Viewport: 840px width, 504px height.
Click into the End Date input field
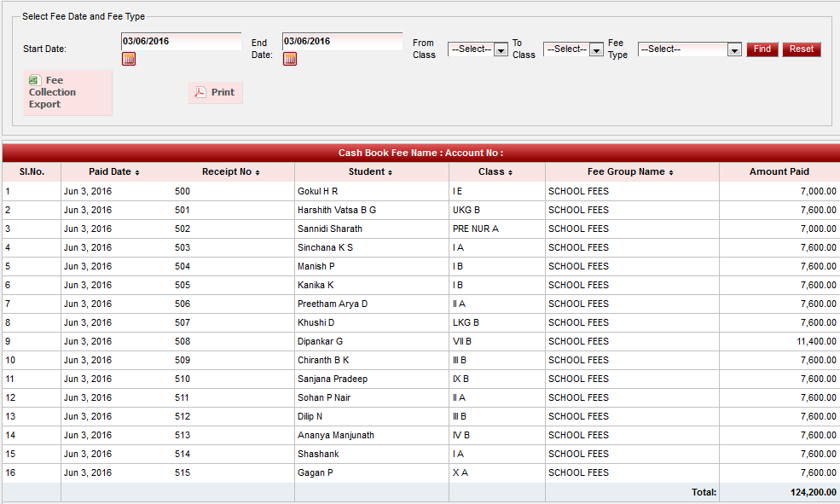tap(342, 41)
